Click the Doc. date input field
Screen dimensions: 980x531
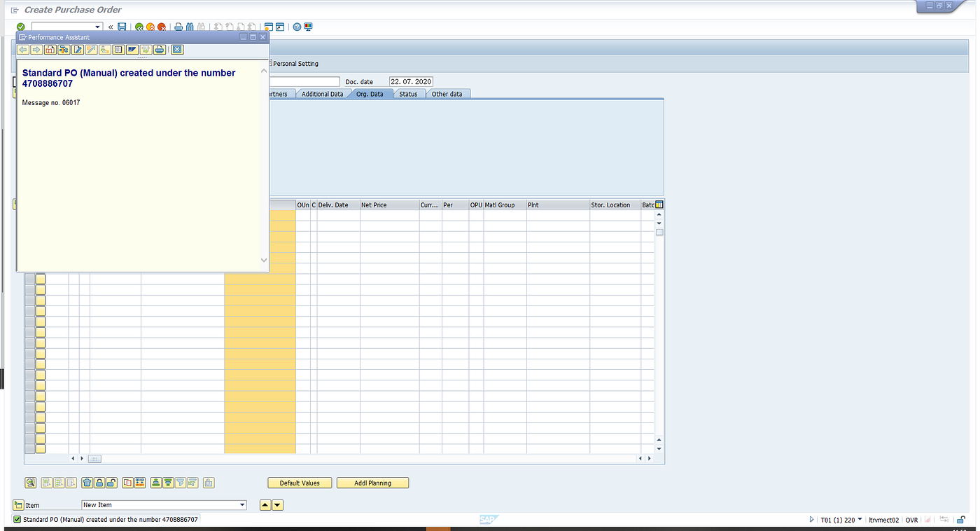coord(409,81)
